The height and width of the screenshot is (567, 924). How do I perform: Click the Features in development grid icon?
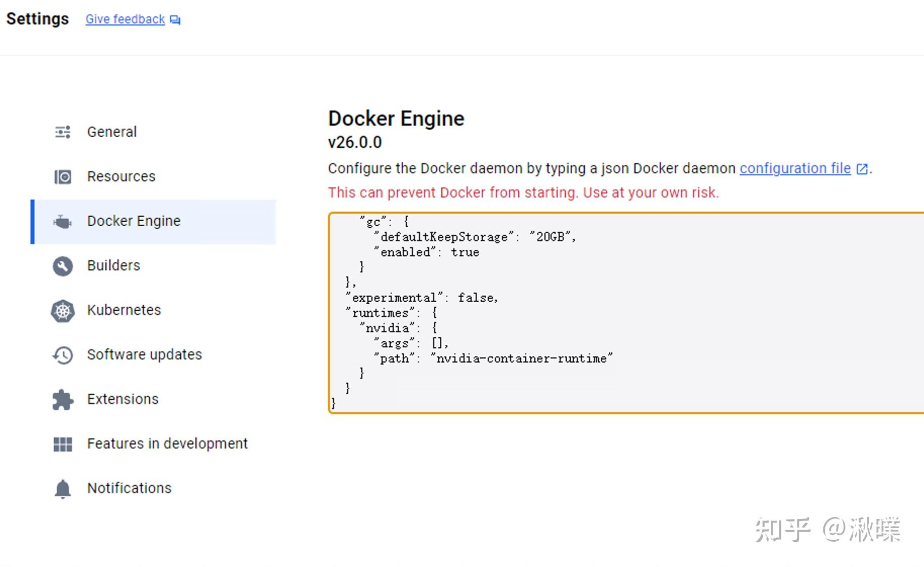[63, 444]
